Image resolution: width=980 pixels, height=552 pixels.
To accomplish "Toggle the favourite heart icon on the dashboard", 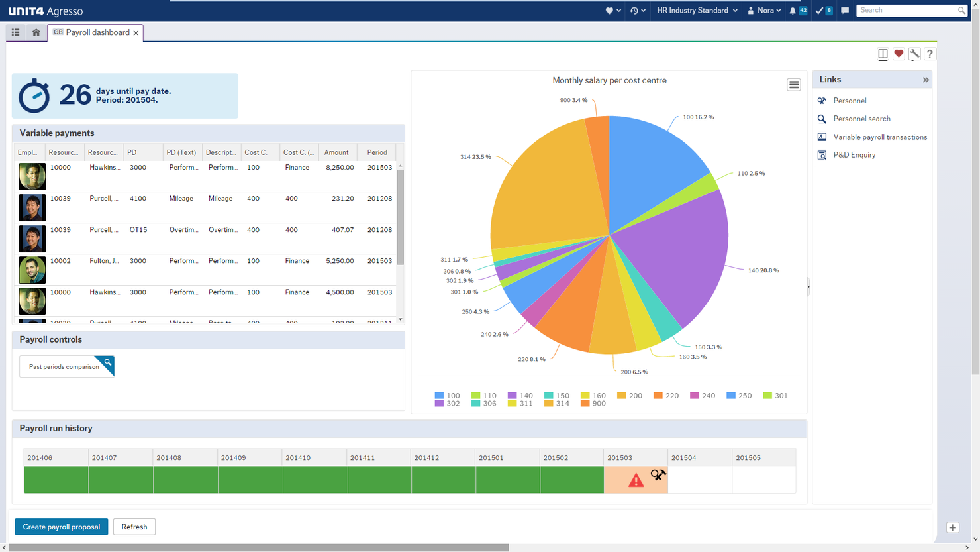I will pos(899,54).
